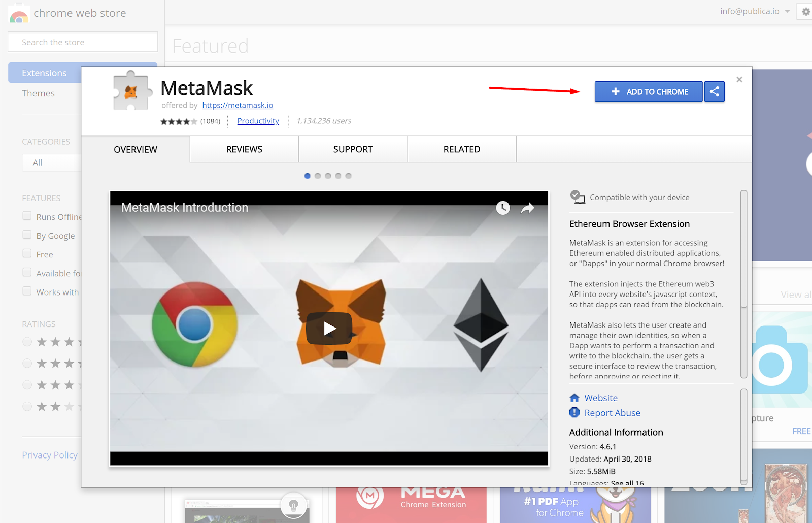The width and height of the screenshot is (812, 523).
Task: Click the Compatible with your device icon
Action: pos(577,197)
